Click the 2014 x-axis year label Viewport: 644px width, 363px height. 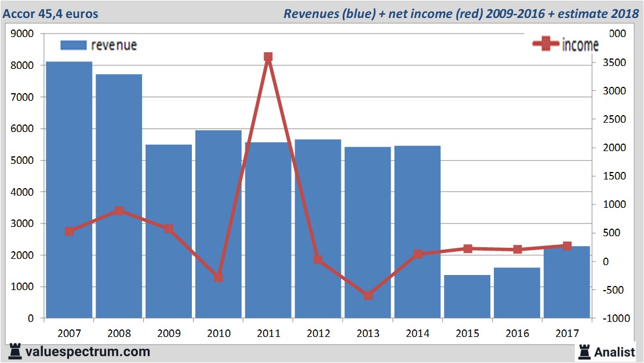click(x=417, y=333)
